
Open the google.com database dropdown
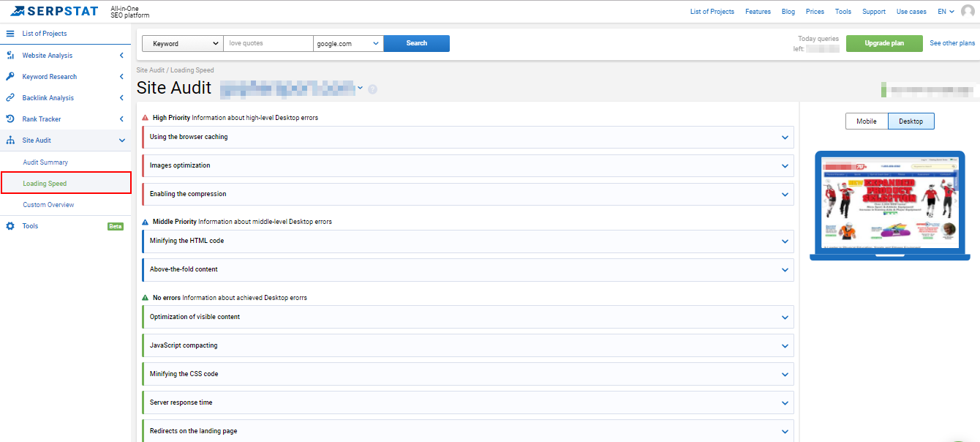pos(348,44)
